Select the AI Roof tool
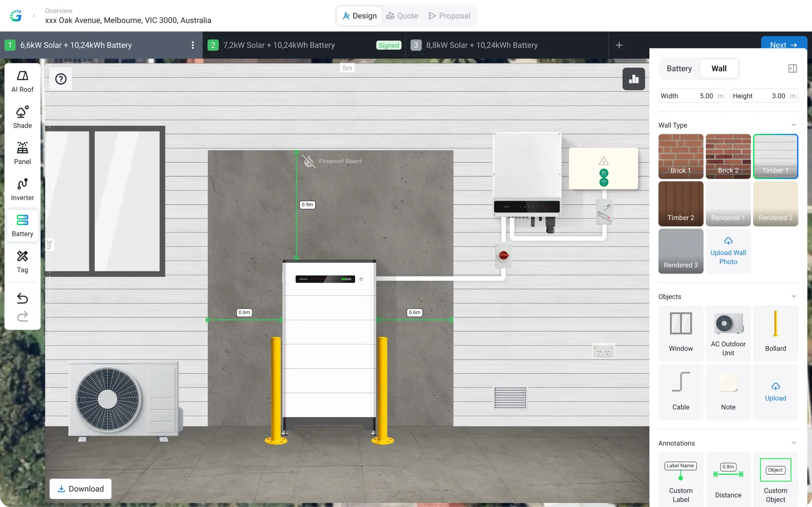 tap(22, 82)
